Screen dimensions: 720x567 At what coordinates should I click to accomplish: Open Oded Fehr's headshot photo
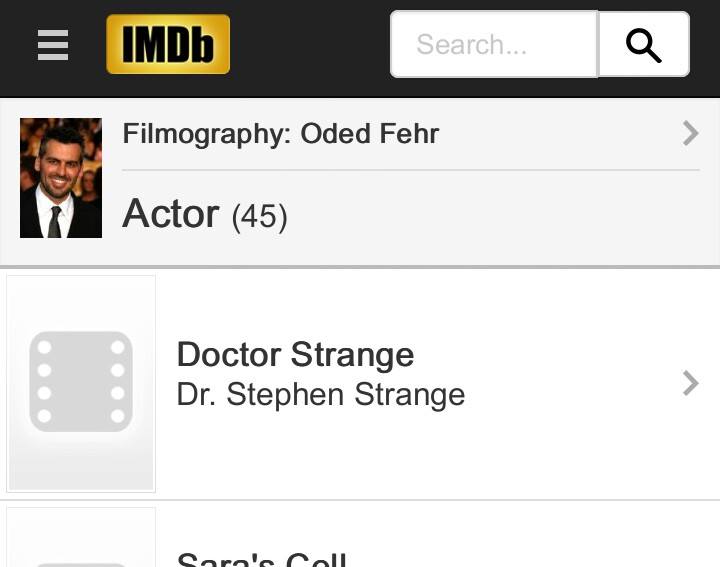point(61,178)
